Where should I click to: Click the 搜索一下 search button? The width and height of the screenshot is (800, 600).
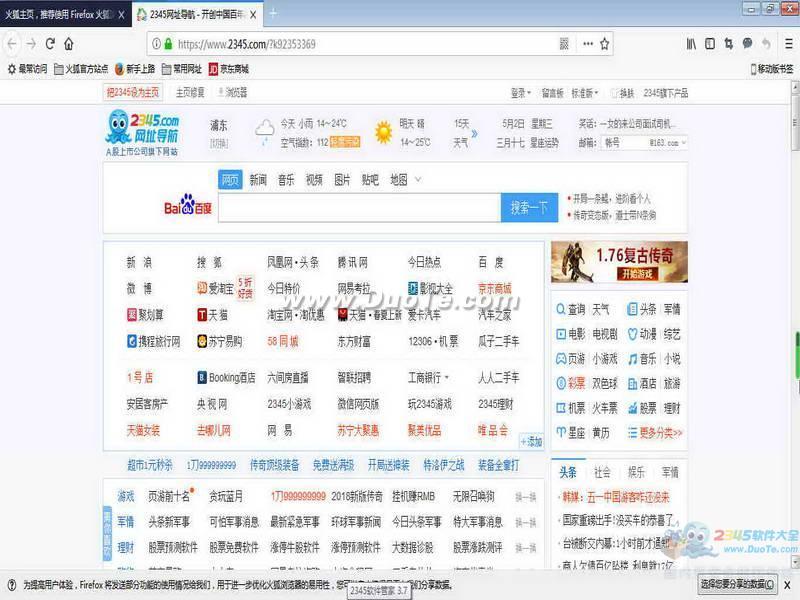click(529, 207)
